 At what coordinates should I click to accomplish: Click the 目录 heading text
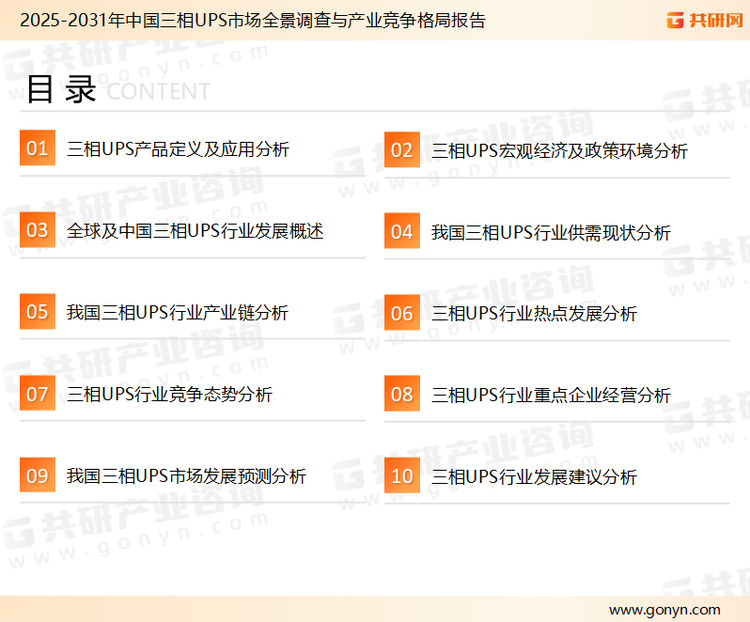click(60, 89)
